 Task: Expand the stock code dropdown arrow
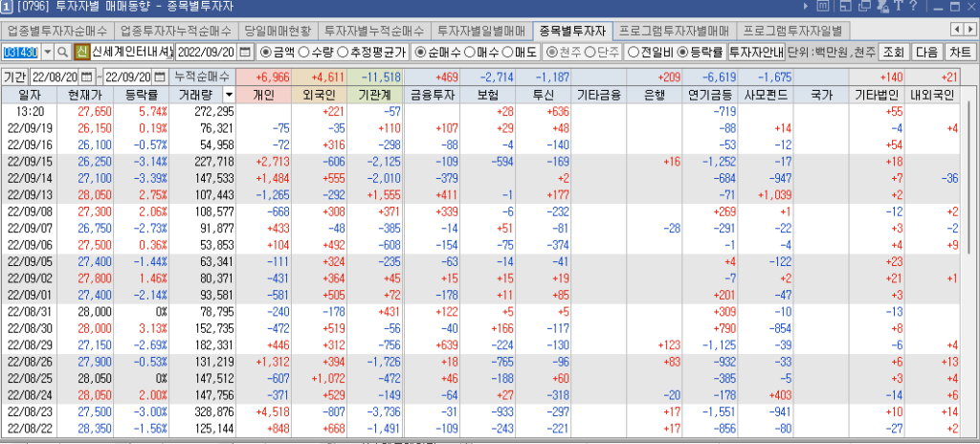47,51
